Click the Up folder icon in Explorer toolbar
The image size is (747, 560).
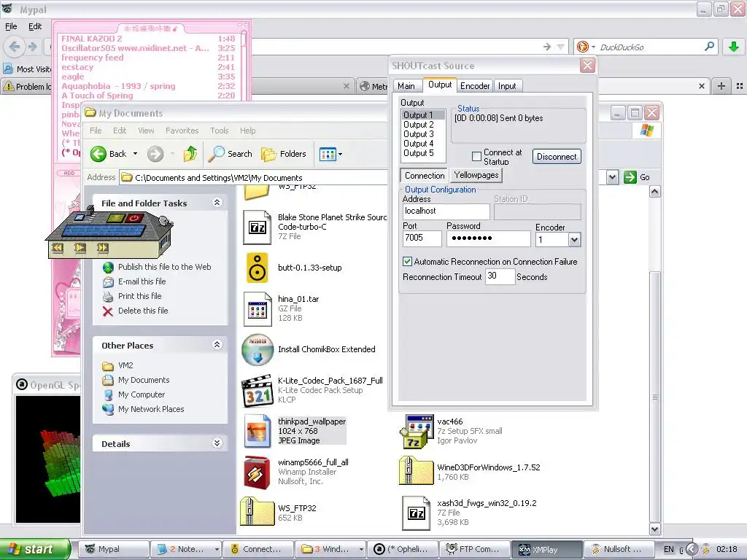point(190,154)
